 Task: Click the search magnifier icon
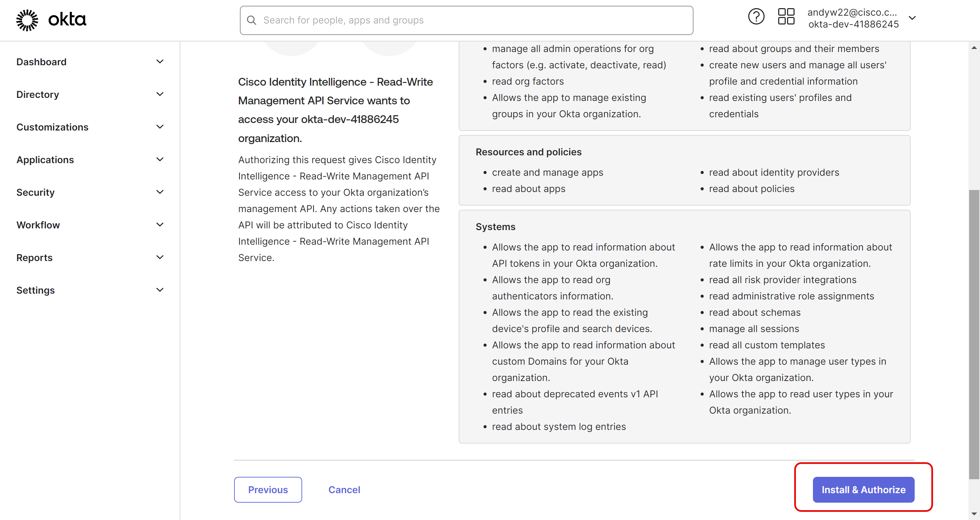pos(251,20)
